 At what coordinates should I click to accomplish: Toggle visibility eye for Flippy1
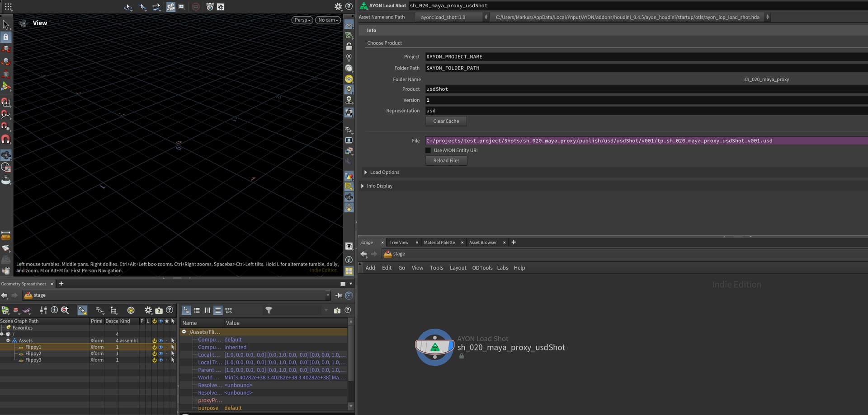(x=160, y=347)
